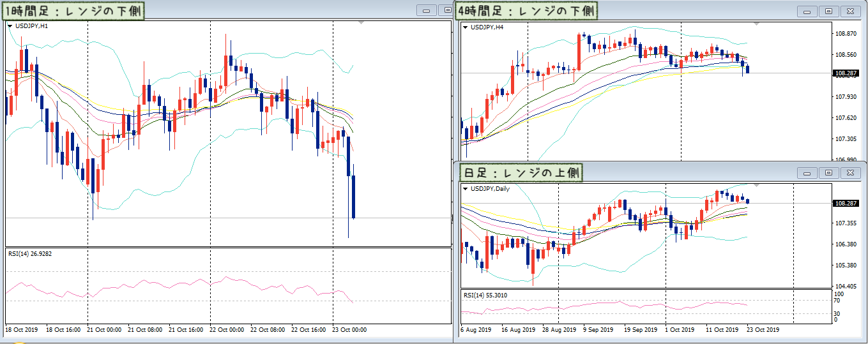Click the 107.620 price level on H4 scale

point(846,118)
